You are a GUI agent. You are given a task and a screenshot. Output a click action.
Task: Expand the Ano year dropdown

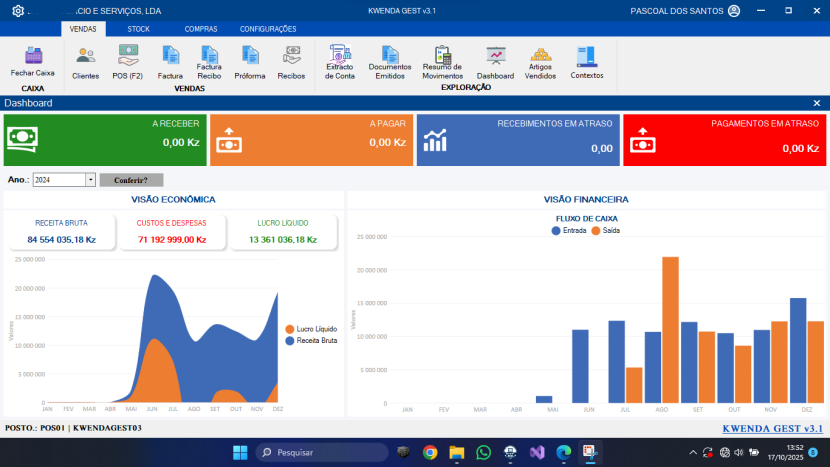90,180
